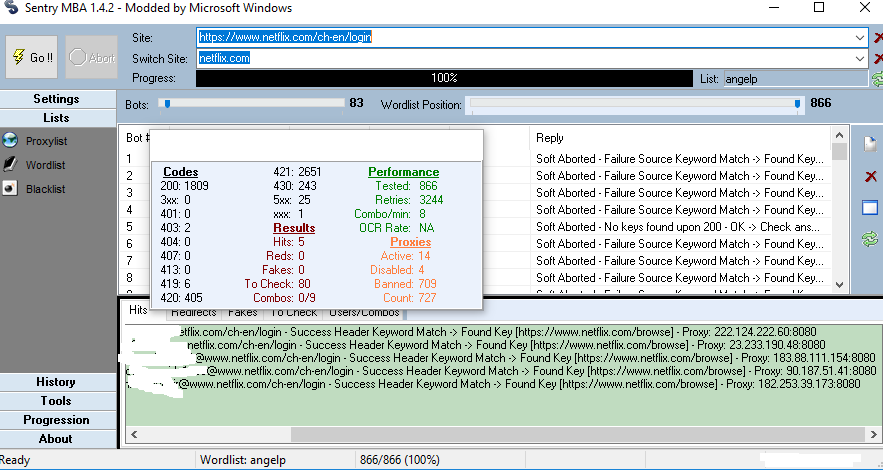Click the blank page icon beside bot list
This screenshot has width=883, height=470.
pyautogui.click(x=870, y=145)
